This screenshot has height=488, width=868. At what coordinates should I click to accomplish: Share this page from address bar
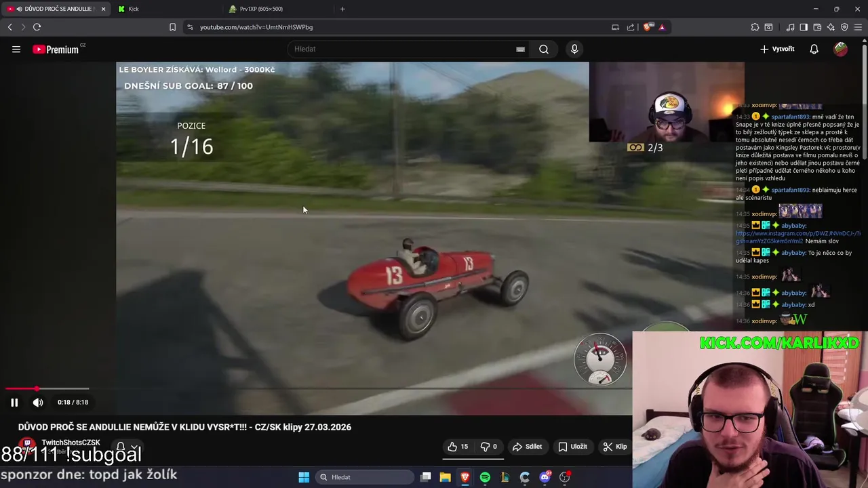[631, 27]
